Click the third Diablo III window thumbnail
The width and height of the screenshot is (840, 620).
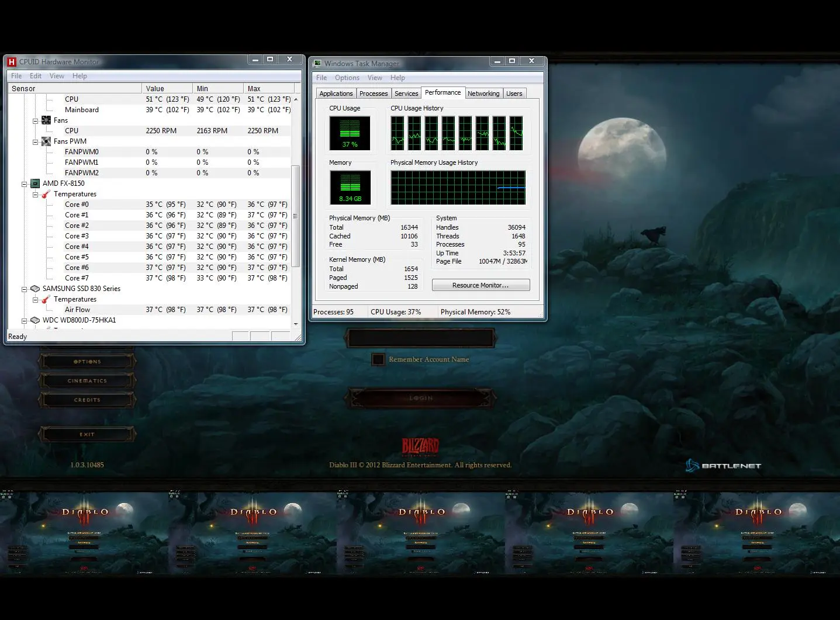(x=421, y=532)
